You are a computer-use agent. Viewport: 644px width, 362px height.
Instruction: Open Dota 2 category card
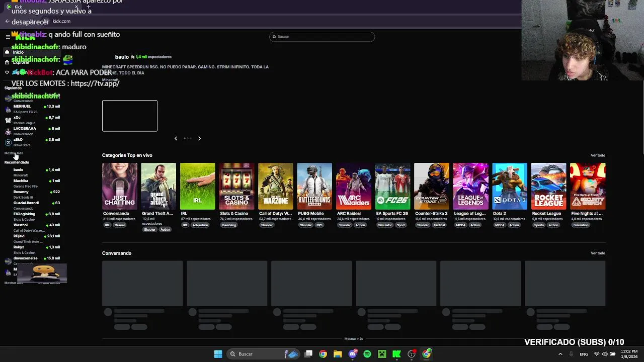[x=510, y=186]
